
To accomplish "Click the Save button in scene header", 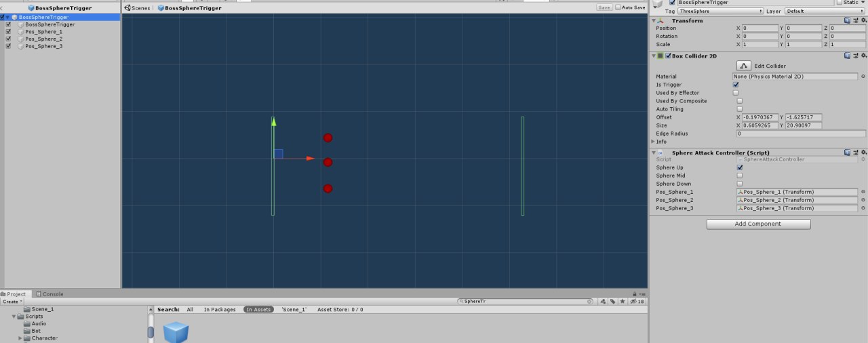I will pyautogui.click(x=604, y=7).
